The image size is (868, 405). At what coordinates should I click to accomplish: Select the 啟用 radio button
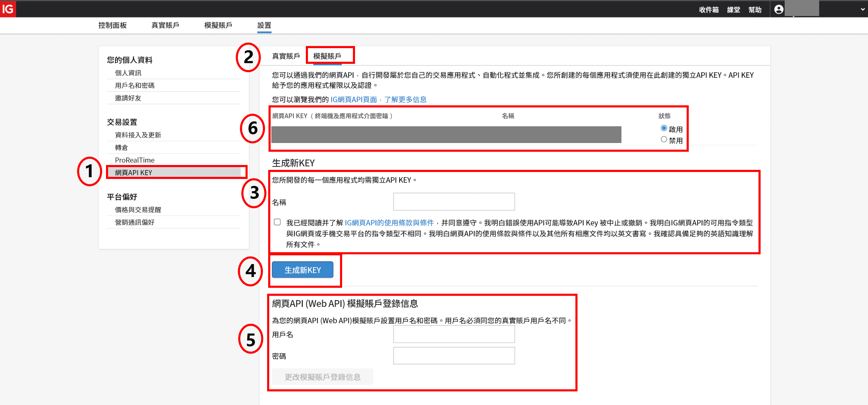664,128
